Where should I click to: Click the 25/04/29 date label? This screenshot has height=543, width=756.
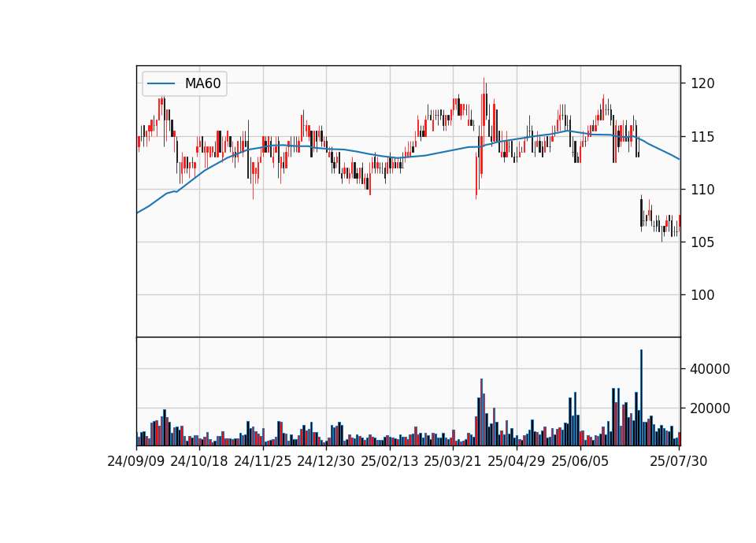tap(517, 461)
